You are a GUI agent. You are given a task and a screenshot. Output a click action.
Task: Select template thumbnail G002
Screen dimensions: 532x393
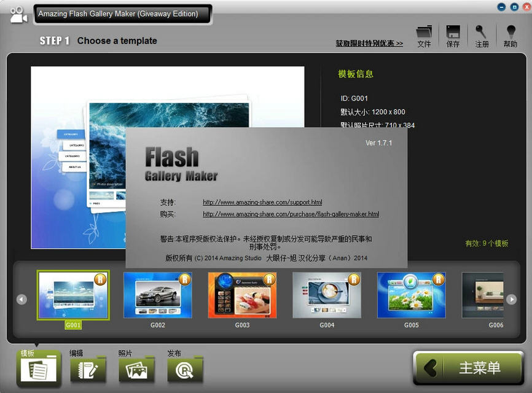[158, 295]
